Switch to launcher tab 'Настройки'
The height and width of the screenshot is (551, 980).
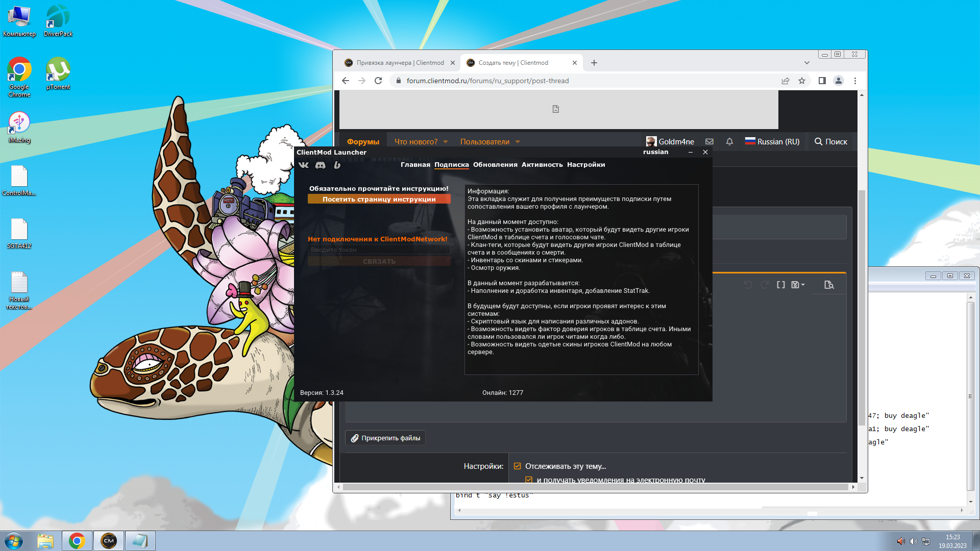pyautogui.click(x=586, y=165)
